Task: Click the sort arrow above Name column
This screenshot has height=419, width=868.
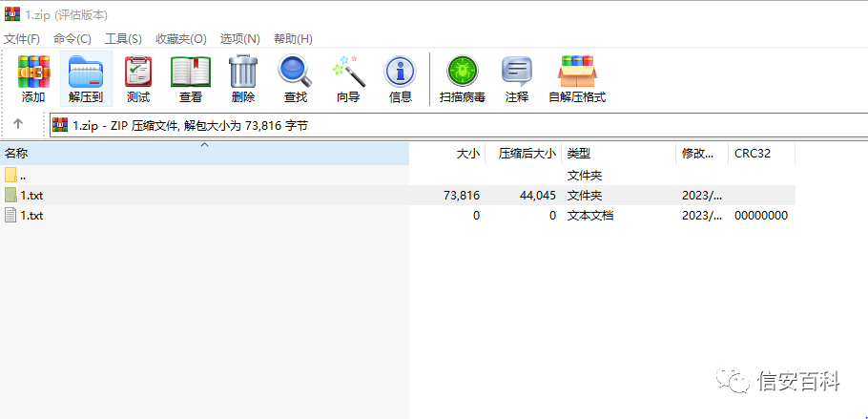Action: (x=204, y=145)
